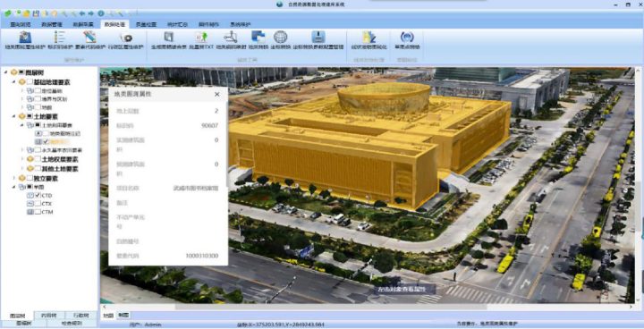Open the coordinate conversion parameter config tool
The height and width of the screenshot is (329, 644).
pyautogui.click(x=318, y=40)
